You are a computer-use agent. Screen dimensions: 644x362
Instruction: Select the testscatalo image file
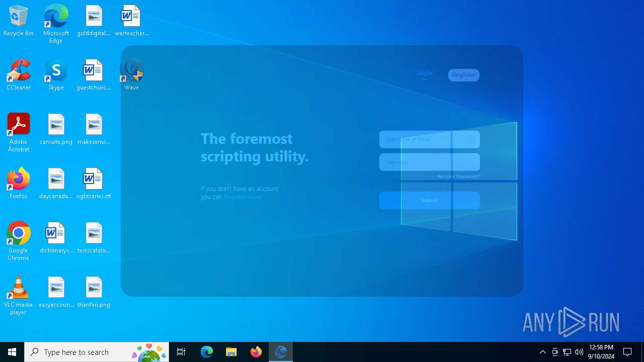point(94,238)
